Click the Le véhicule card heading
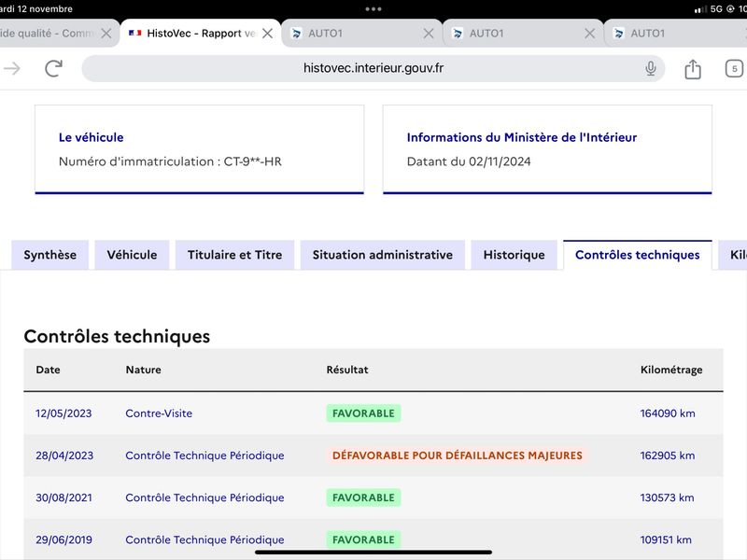 pos(91,137)
